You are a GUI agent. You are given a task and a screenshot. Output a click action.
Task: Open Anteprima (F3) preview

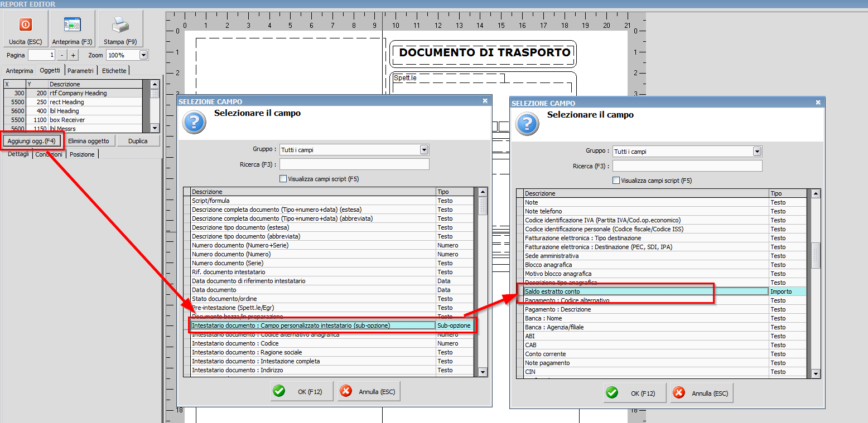pyautogui.click(x=72, y=29)
